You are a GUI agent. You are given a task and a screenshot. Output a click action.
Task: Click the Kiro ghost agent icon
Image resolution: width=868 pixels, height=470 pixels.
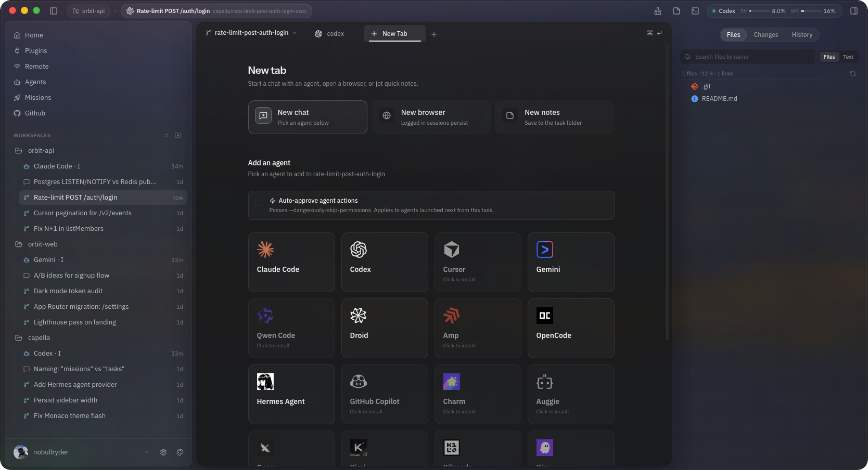coord(545,448)
